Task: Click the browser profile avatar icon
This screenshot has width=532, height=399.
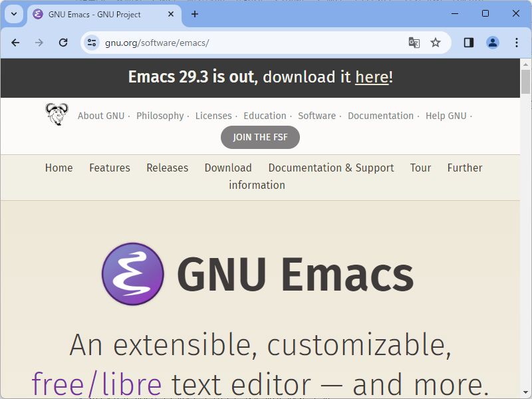Action: [492, 42]
